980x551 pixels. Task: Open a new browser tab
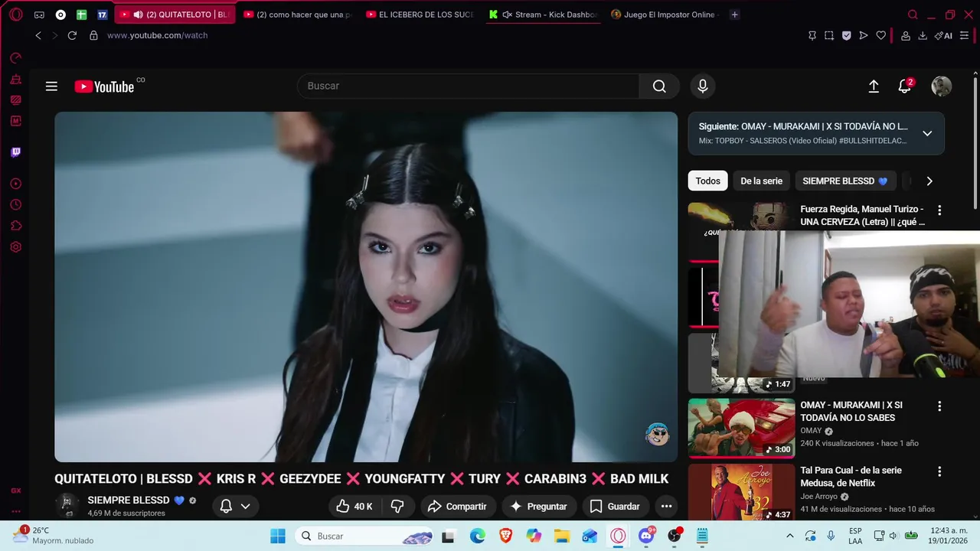[x=734, y=15]
